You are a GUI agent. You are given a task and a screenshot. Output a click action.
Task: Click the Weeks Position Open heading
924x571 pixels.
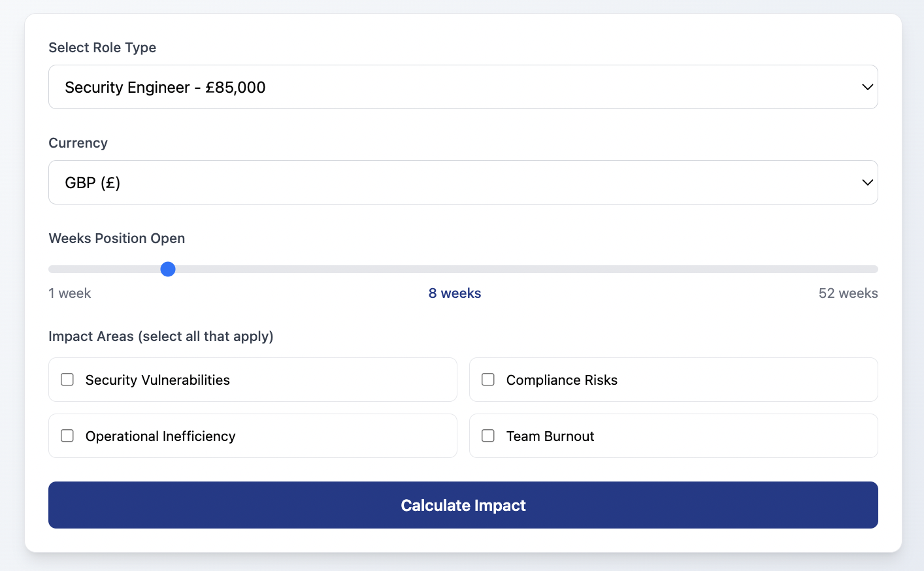[x=116, y=238]
